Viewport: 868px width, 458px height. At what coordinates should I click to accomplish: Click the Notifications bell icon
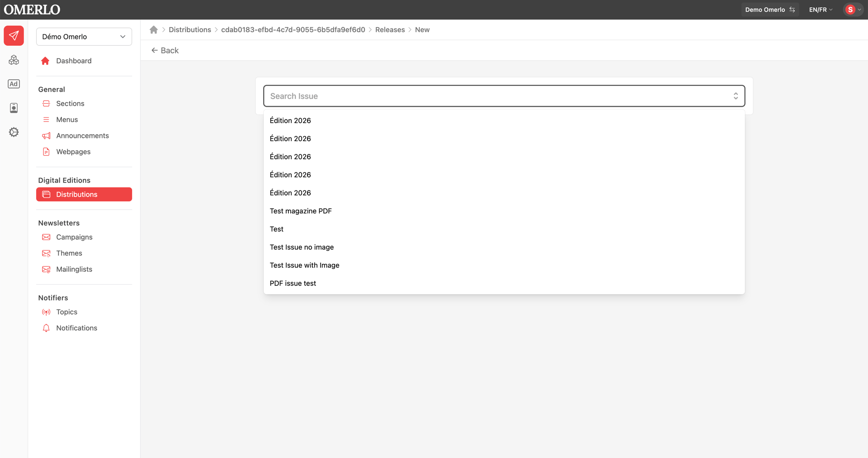click(x=46, y=328)
